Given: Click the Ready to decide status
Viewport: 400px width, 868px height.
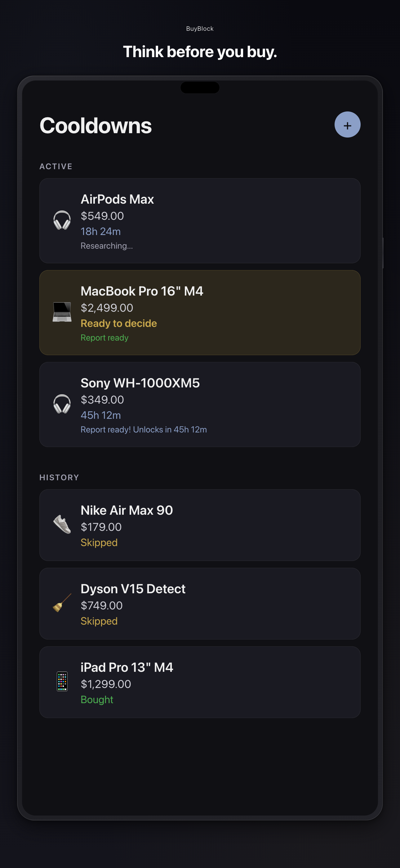Looking at the screenshot, I should [x=118, y=323].
